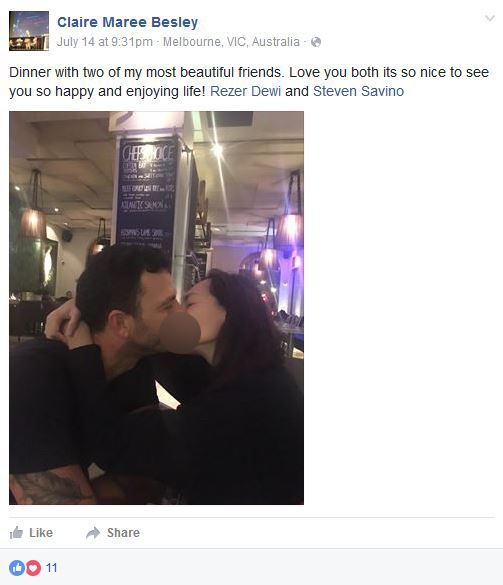The height and width of the screenshot is (585, 503).
Task: Click the post caption text
Action: point(249,82)
